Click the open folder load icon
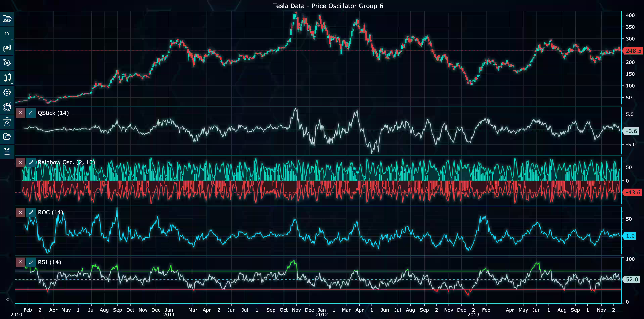The image size is (644, 319). tap(7, 136)
